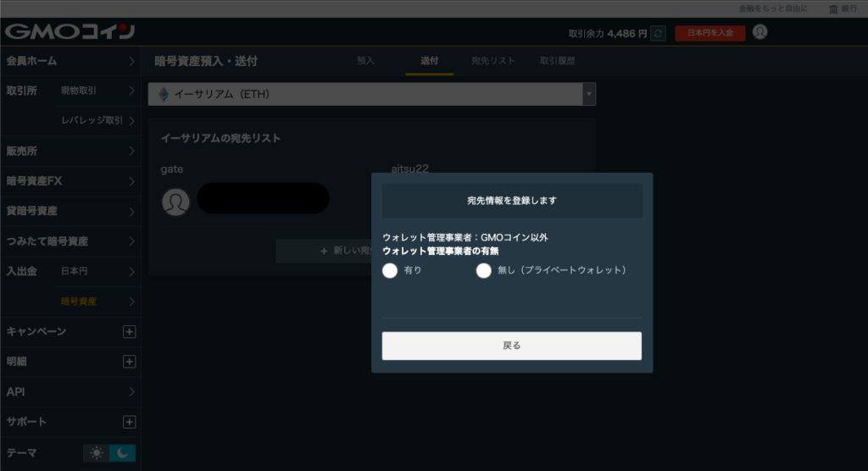Open the イーサリアム (ETH) currency dropdown

372,94
